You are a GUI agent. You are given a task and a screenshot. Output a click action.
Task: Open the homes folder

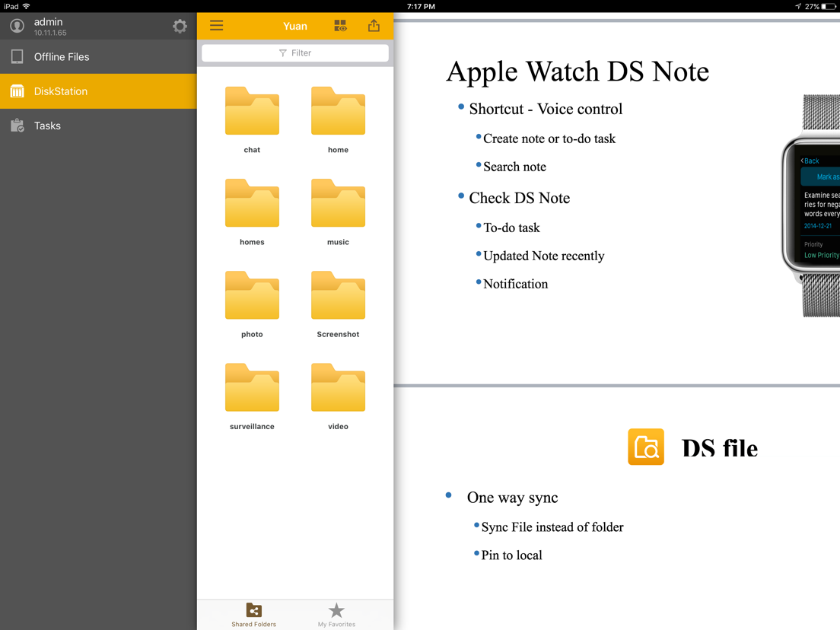[x=252, y=203]
